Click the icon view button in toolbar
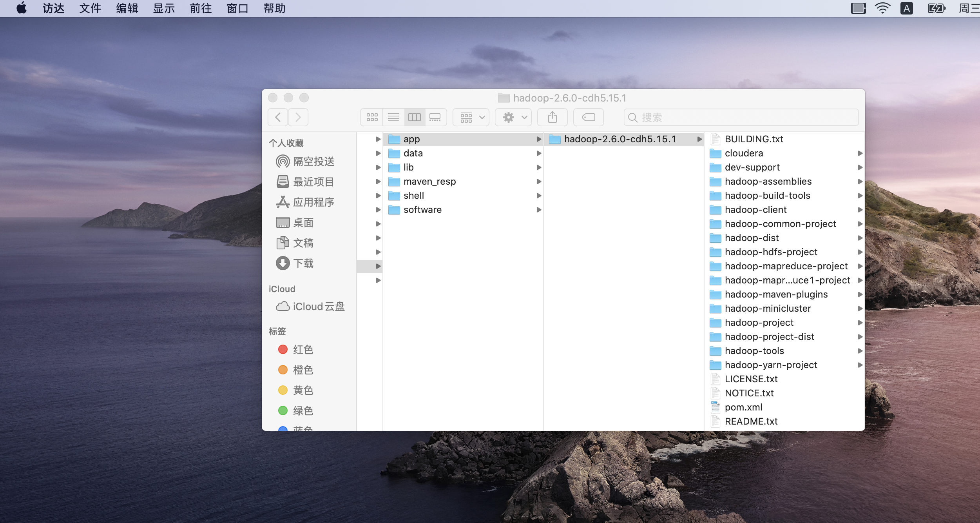 pyautogui.click(x=372, y=116)
